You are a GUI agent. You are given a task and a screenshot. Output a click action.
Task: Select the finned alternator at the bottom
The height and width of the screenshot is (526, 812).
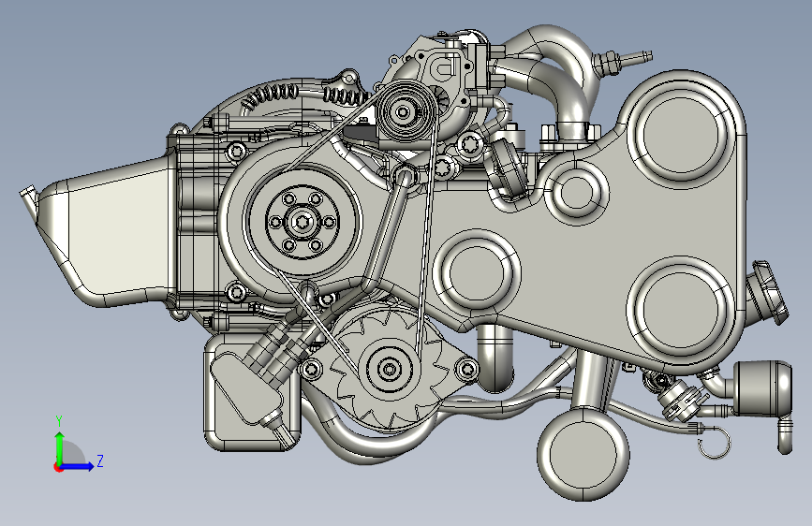(x=389, y=368)
